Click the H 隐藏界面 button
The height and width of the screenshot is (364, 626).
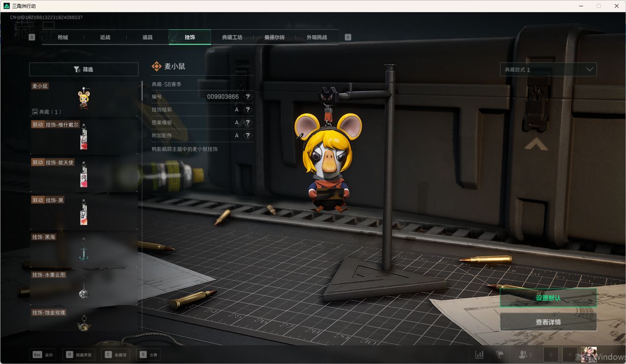(79, 355)
